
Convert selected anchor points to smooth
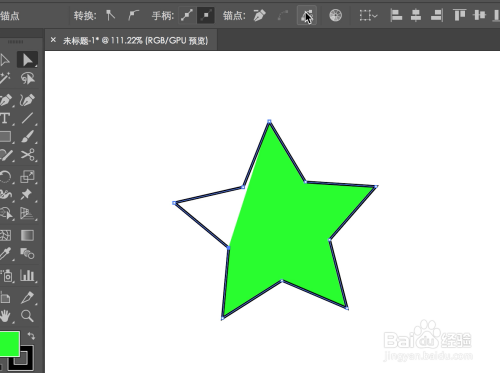click(x=133, y=15)
